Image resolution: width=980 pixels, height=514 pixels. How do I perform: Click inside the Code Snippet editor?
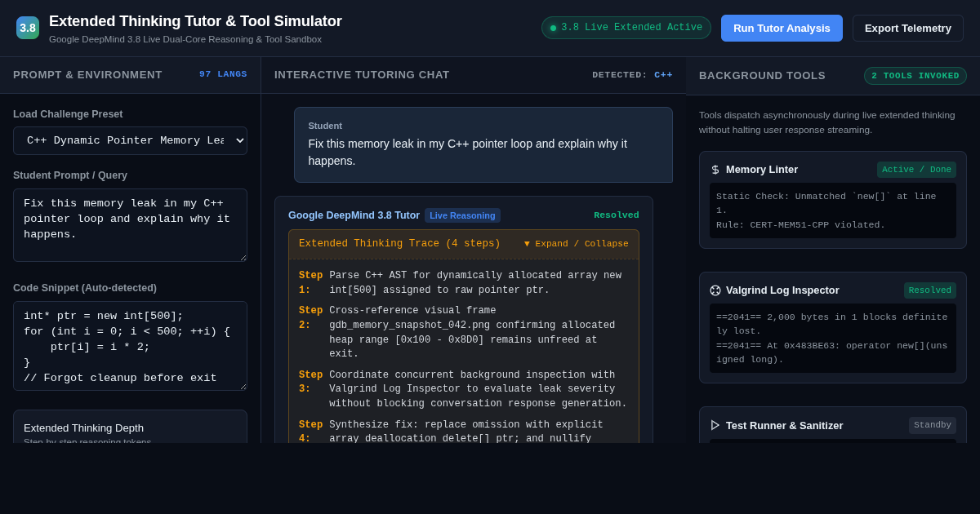point(130,346)
